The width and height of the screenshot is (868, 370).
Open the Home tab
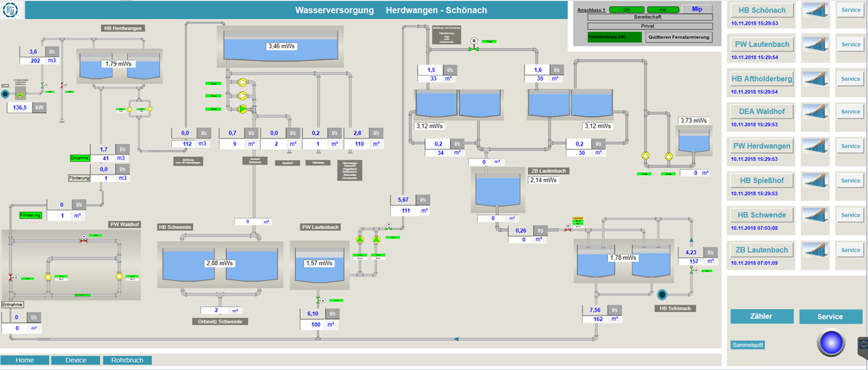[25, 360]
